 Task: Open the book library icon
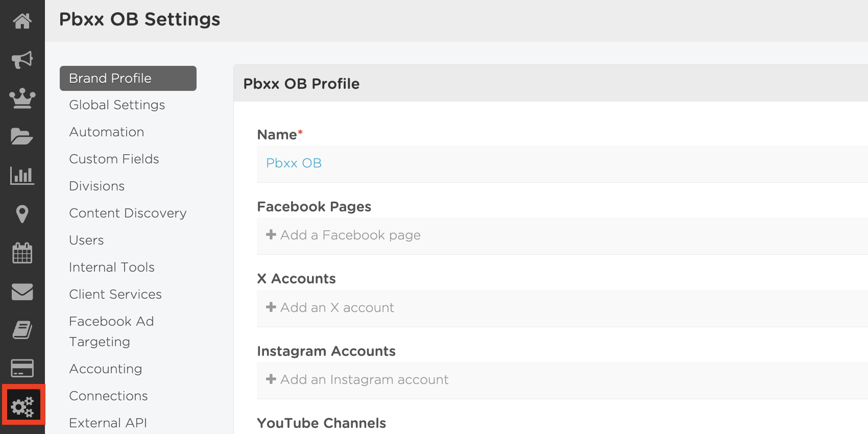point(22,330)
